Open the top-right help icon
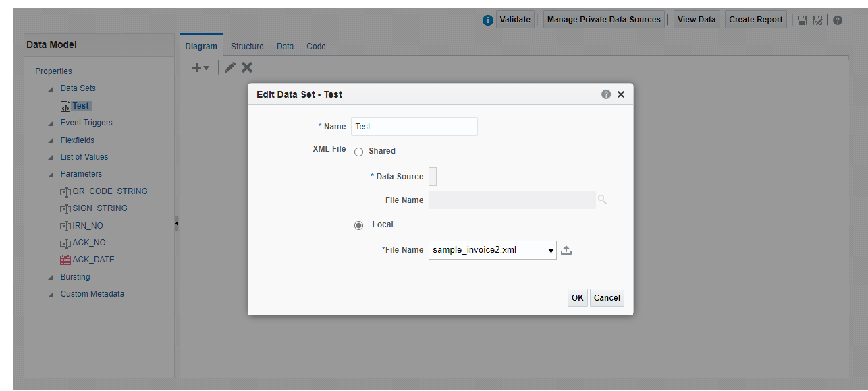The image size is (868, 391). (838, 20)
